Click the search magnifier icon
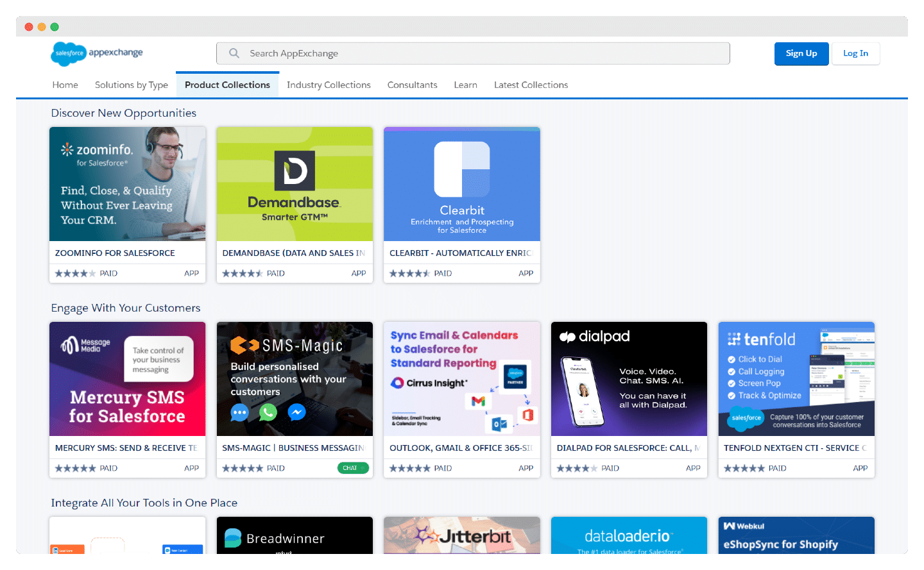This screenshot has height=570, width=924. click(x=234, y=53)
